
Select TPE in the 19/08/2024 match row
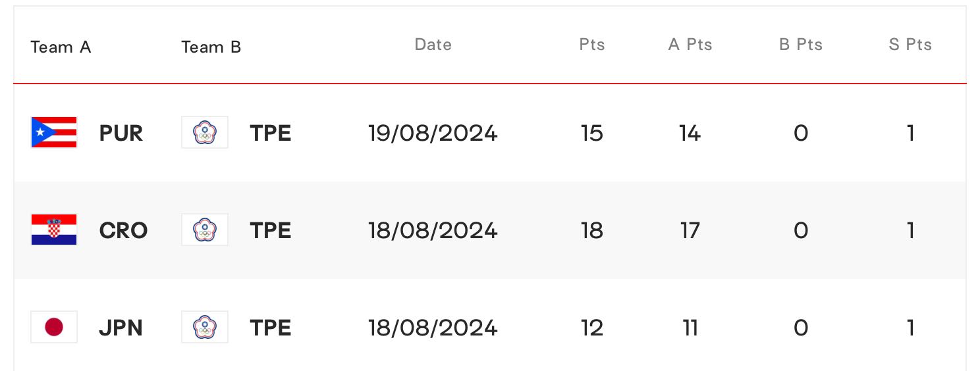(x=271, y=133)
